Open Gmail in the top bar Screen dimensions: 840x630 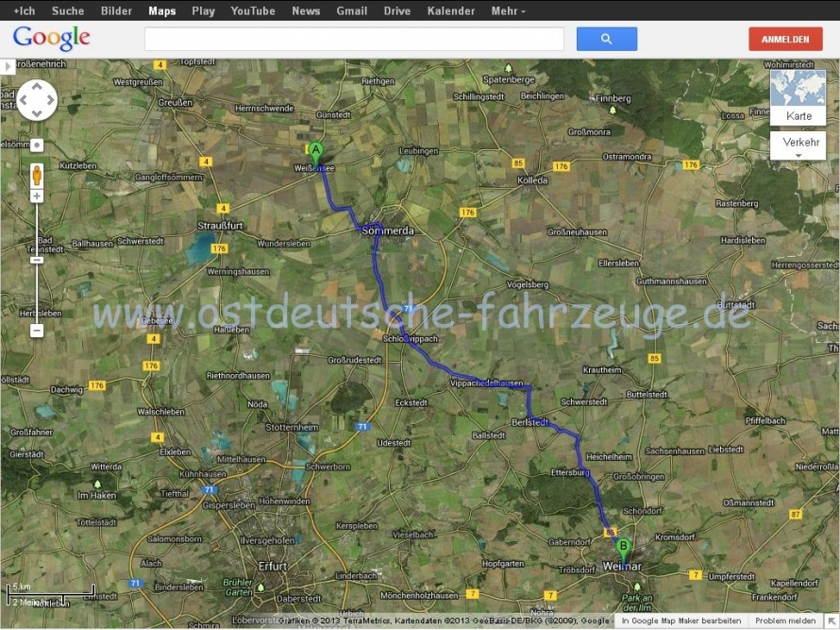pos(351,10)
